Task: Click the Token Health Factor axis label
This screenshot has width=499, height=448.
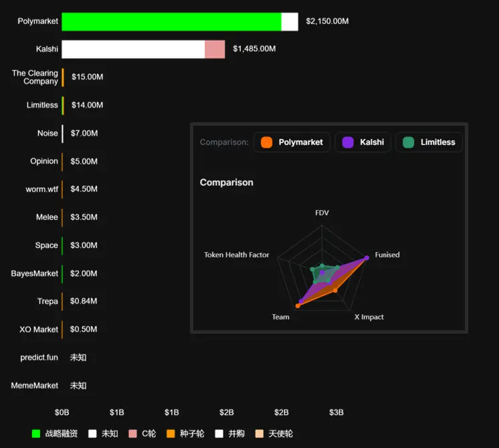Action: point(237,255)
